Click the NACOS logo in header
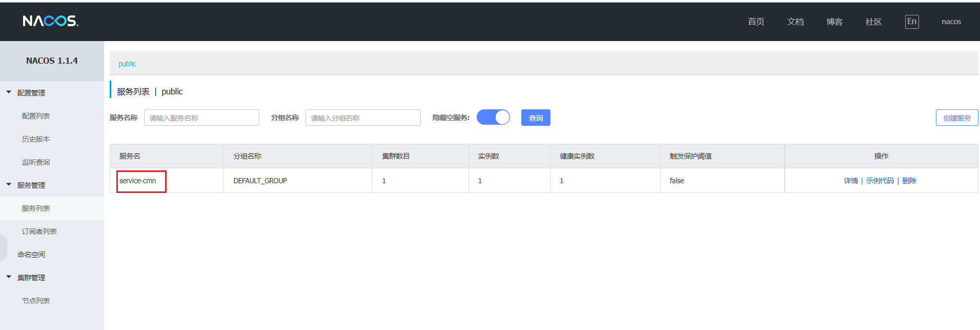Screen dimensions: 980x330 (x=50, y=21)
